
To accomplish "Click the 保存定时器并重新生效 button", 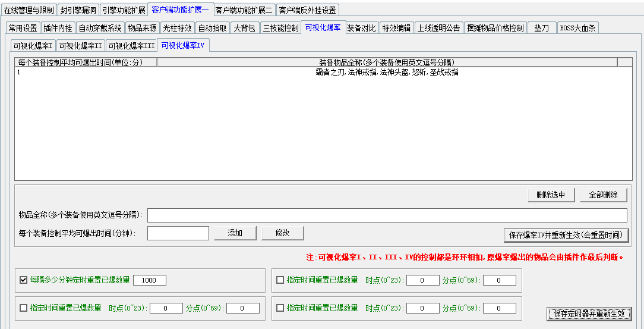I will [589, 314].
